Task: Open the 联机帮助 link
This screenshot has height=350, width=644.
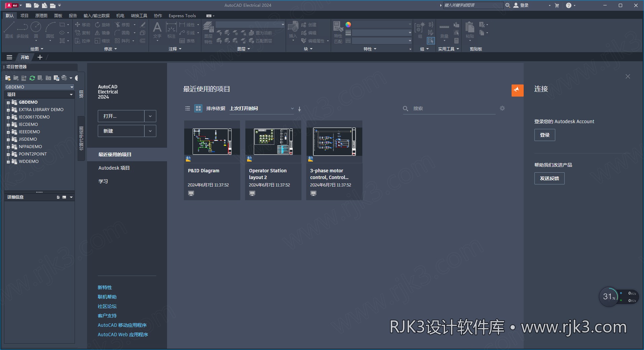Action: pyautogui.click(x=107, y=297)
